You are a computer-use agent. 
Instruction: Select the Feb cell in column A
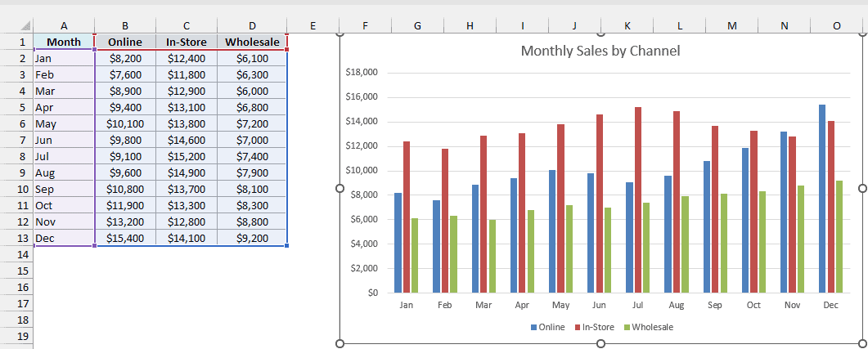tap(64, 74)
